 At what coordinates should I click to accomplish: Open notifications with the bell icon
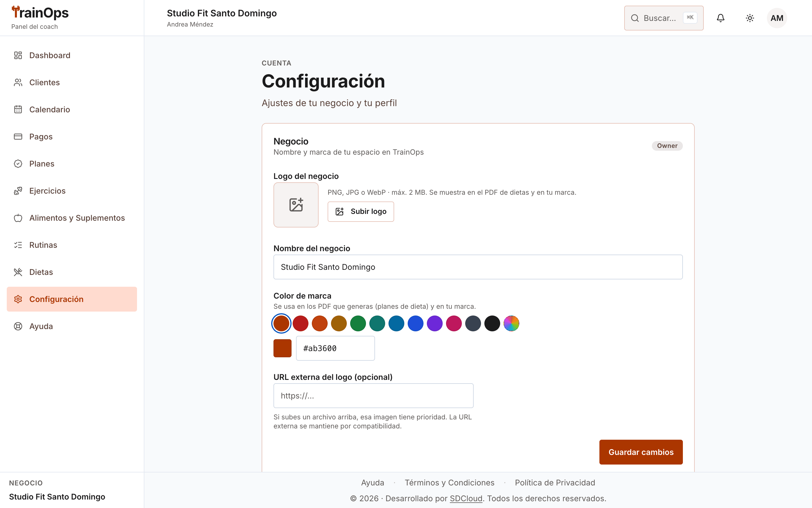pos(720,18)
